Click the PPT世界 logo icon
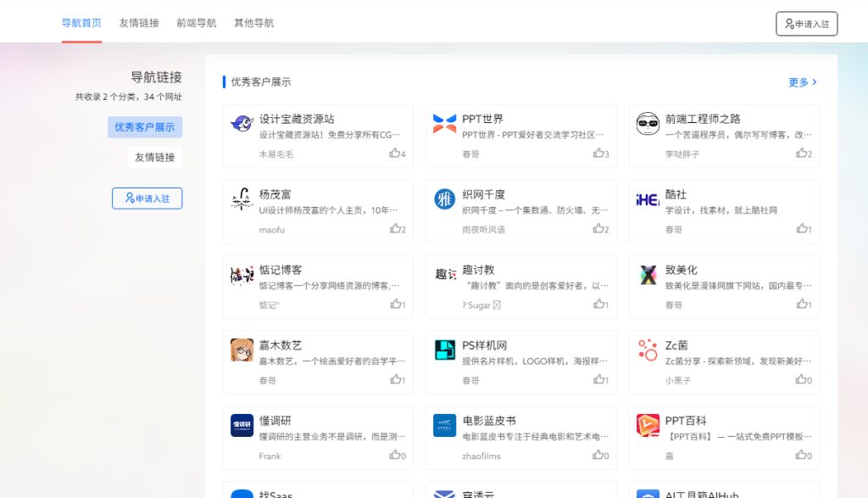This screenshot has height=498, width=868. click(444, 123)
